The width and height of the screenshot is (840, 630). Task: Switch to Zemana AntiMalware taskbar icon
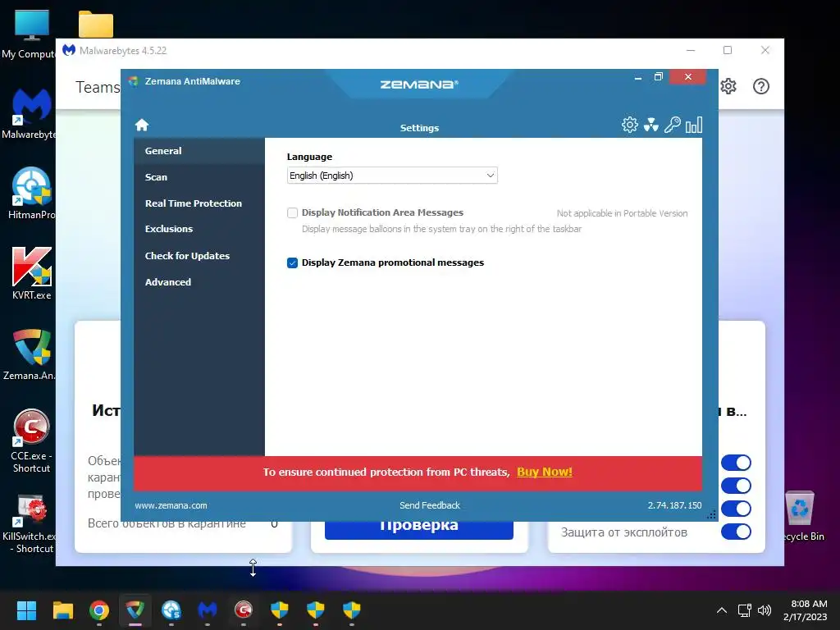pyautogui.click(x=135, y=610)
